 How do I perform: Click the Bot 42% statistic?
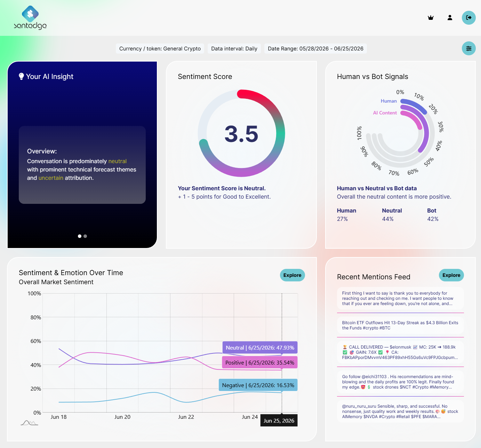pyautogui.click(x=433, y=215)
